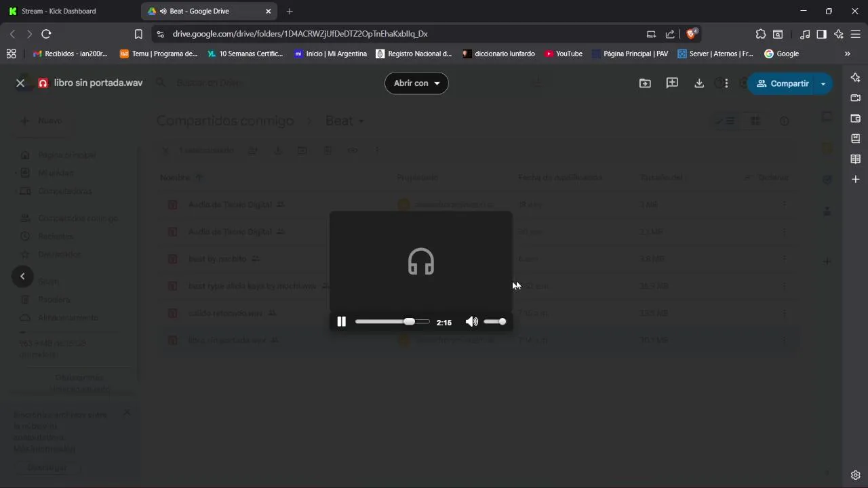
Task: Click the audio file type icon
Action: click(x=43, y=83)
